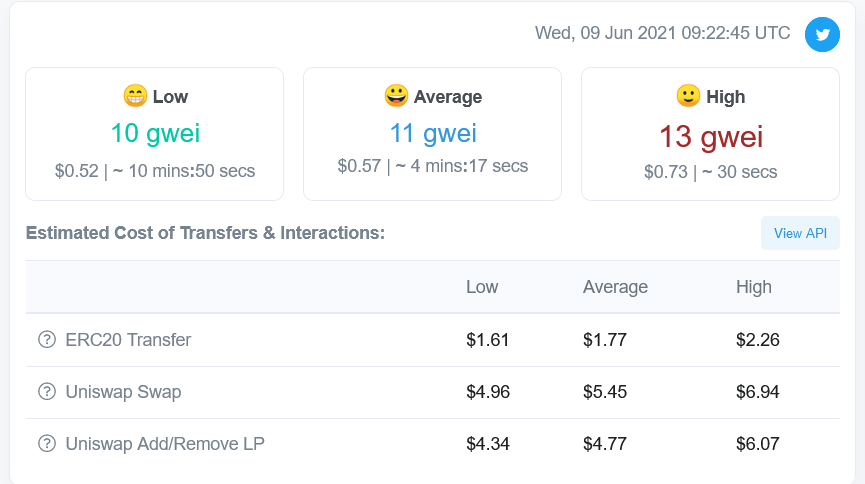Click the 13 gwei red value
865x484 pixels.
click(x=711, y=136)
